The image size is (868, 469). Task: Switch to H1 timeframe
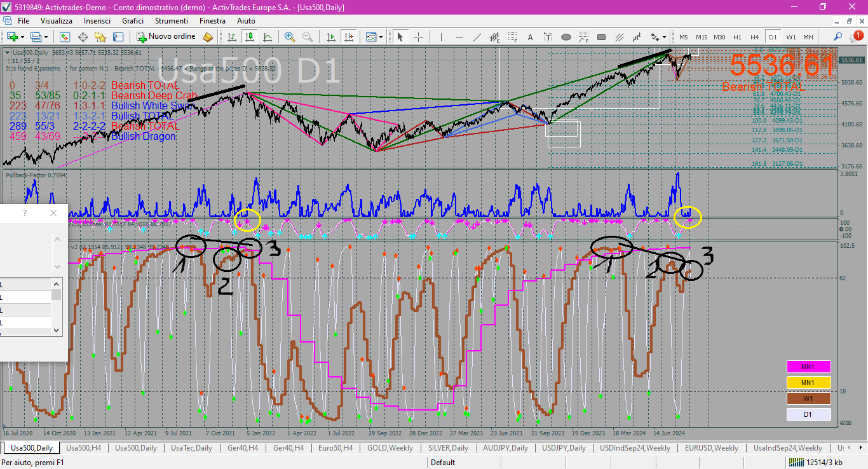point(737,37)
